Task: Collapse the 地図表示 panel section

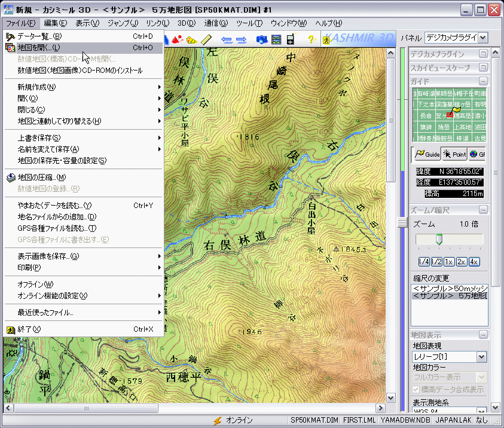Action: 483,335
